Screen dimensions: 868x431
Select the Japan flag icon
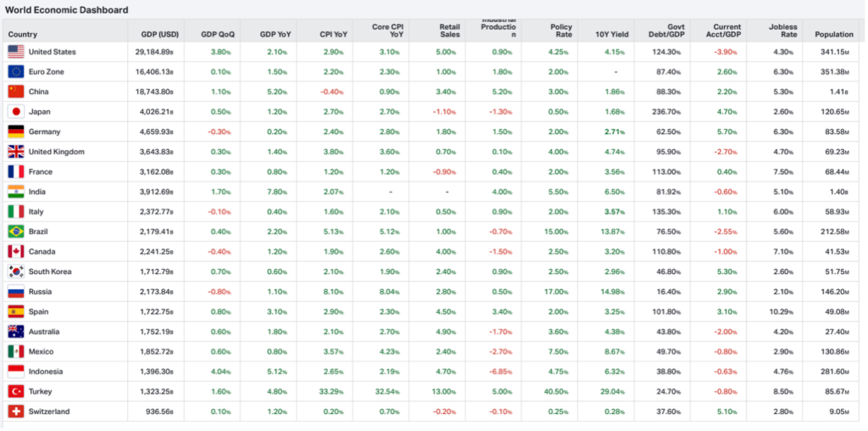(x=16, y=112)
